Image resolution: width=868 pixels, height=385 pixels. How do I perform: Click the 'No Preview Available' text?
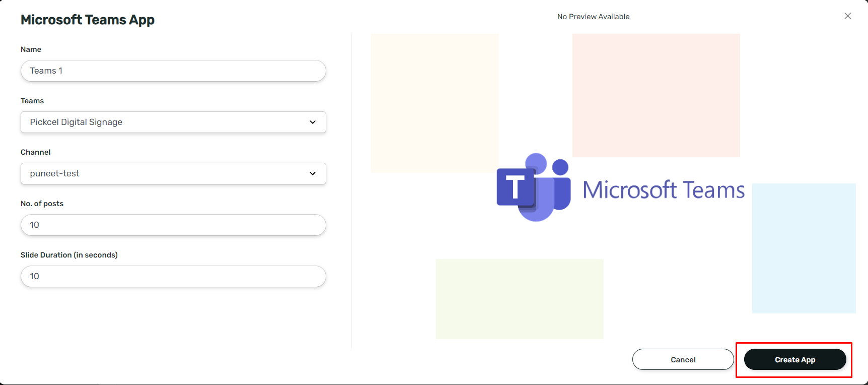[x=593, y=17]
